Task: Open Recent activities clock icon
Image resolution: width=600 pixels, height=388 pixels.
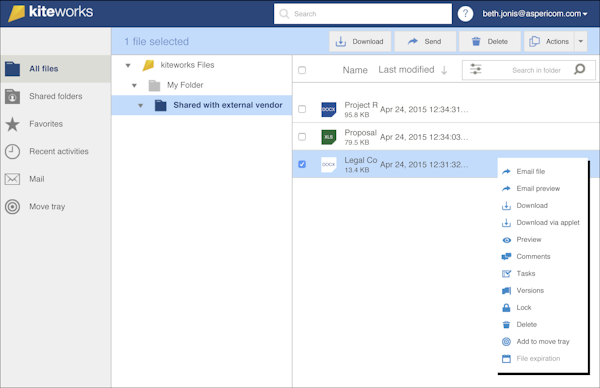Action: (12, 152)
